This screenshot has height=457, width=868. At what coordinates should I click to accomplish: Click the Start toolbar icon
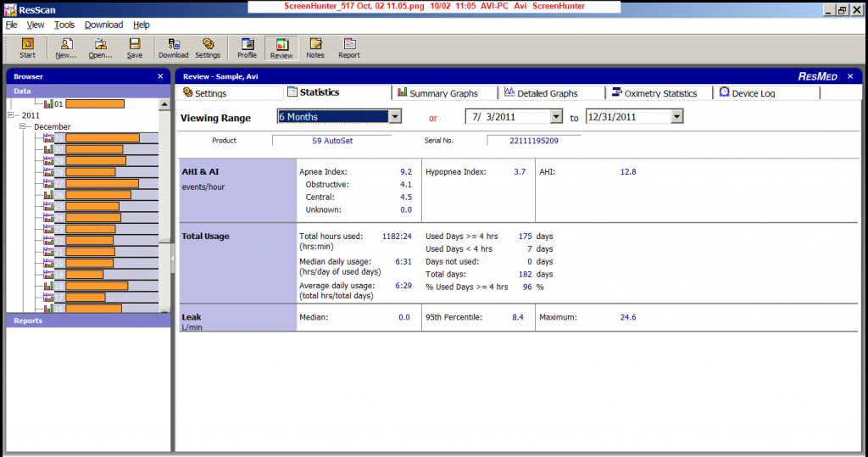click(x=27, y=47)
